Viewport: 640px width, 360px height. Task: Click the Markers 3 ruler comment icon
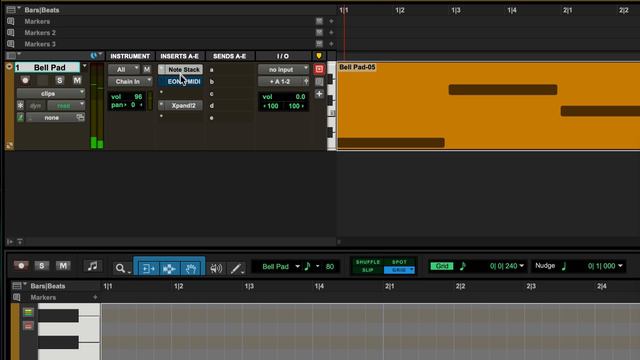click(x=11, y=44)
